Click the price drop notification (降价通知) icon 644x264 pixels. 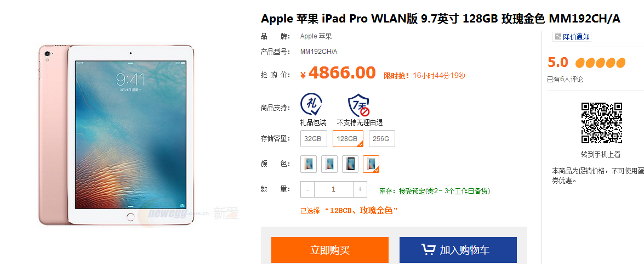tap(557, 37)
